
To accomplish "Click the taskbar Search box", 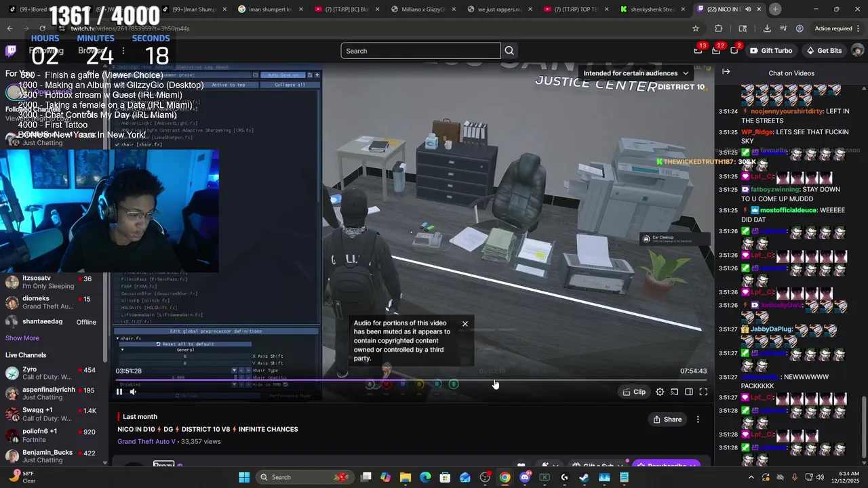I will [x=305, y=477].
